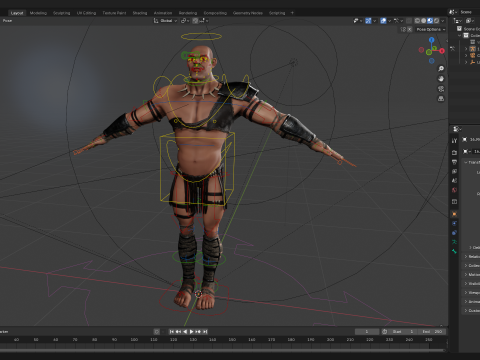
Task: Open the overlays options dropdown arrow
Action: click(389, 21)
